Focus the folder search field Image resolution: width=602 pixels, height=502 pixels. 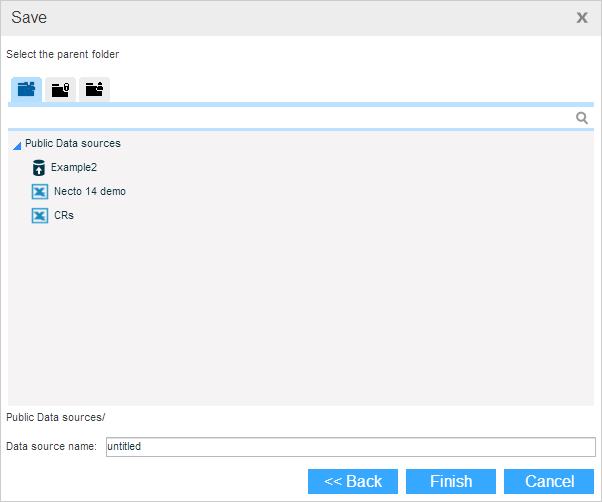tap(290, 118)
